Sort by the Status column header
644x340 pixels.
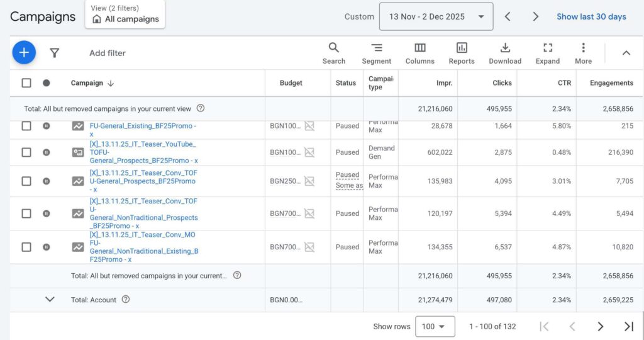point(345,83)
